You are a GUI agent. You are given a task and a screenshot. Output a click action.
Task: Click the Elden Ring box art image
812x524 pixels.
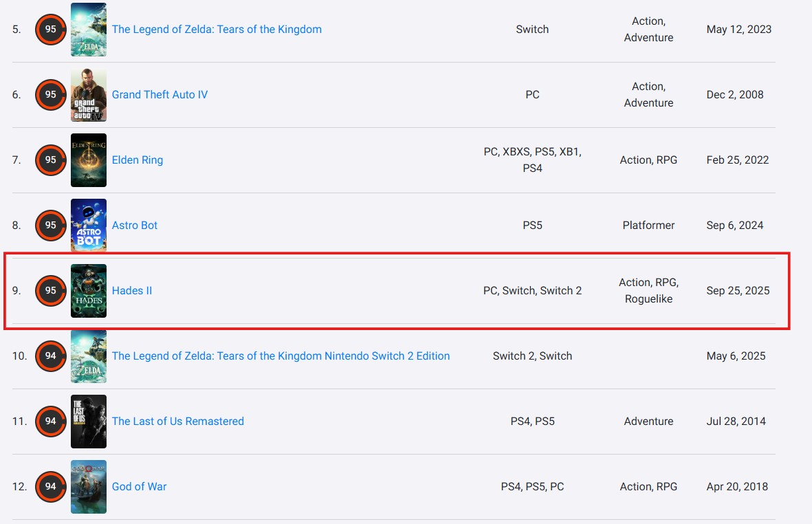tap(88, 160)
